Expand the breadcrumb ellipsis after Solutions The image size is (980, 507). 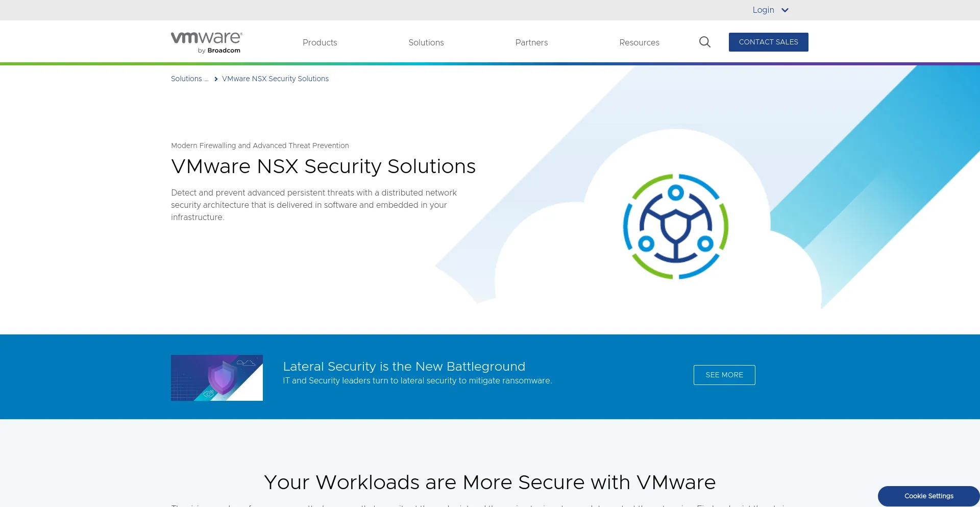pos(206,79)
